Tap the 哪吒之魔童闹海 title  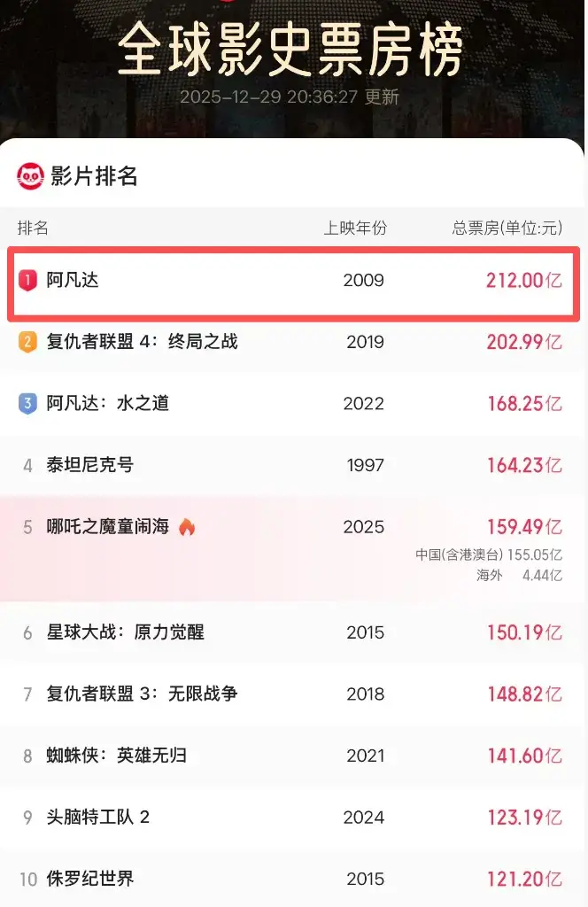[x=107, y=527]
